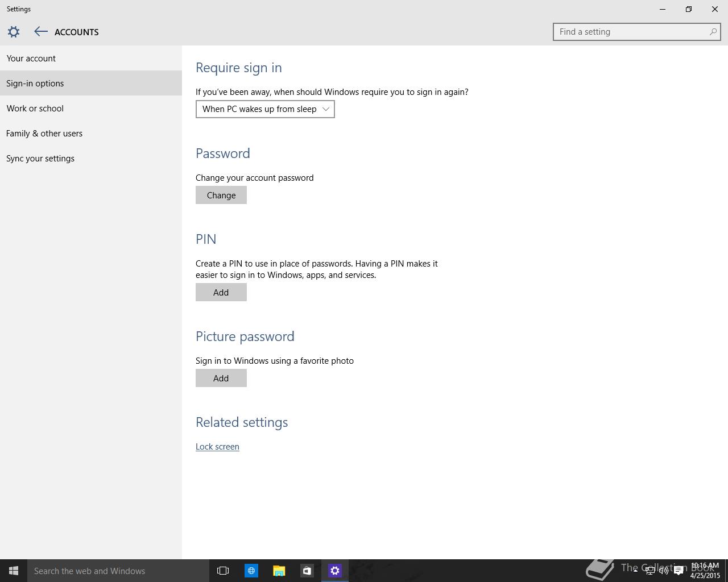Select 'Sign-in options' in sidebar
728x582 pixels.
(x=91, y=83)
